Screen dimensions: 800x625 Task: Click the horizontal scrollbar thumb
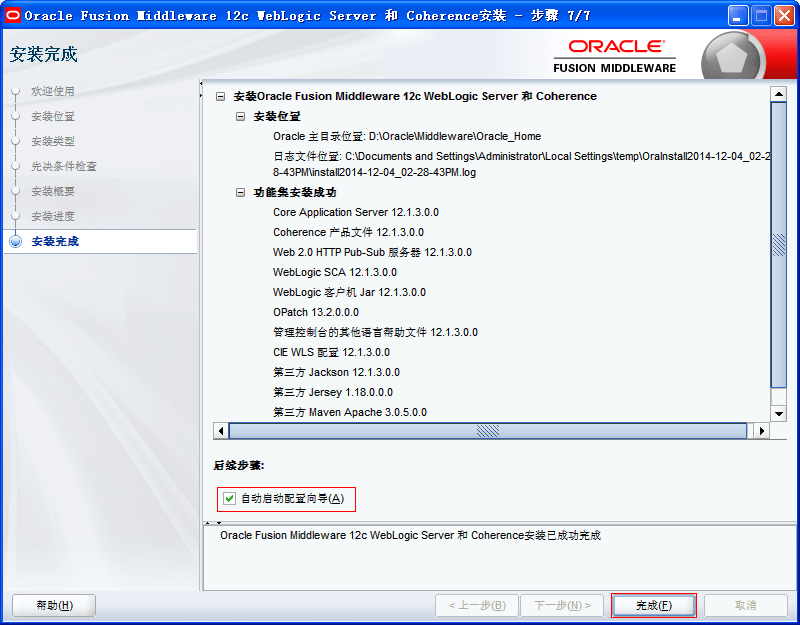click(487, 431)
